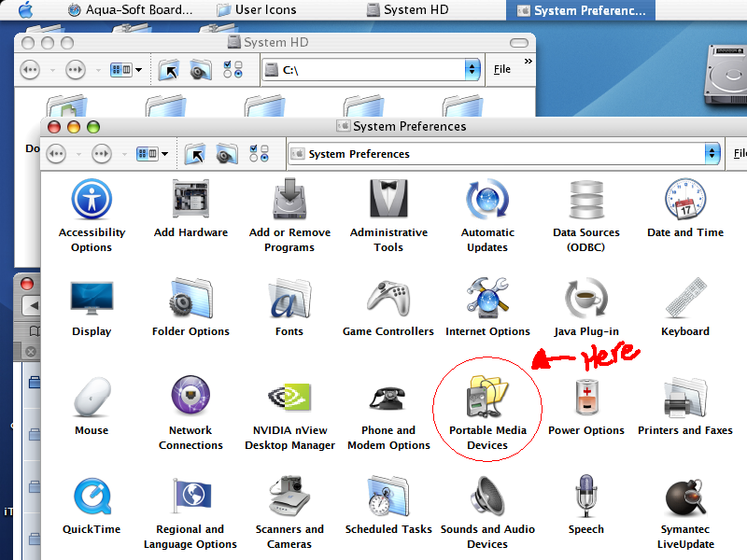Viewport: 747px width, 560px height.
Task: Open Sounds and Audio Devices
Action: point(487,512)
